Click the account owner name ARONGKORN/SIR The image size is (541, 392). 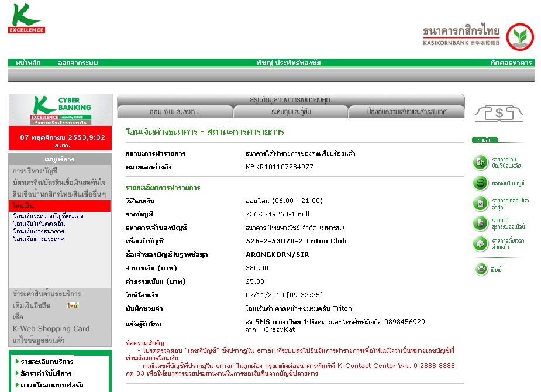[277, 255]
